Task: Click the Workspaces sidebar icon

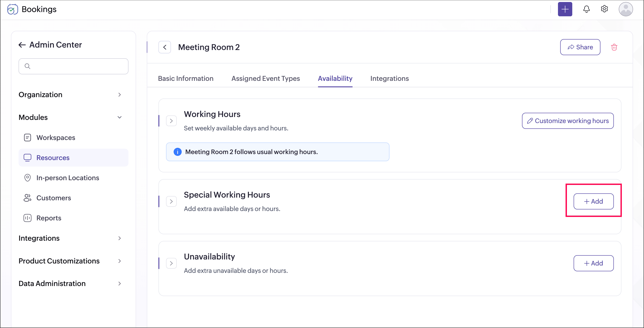Action: click(x=27, y=138)
